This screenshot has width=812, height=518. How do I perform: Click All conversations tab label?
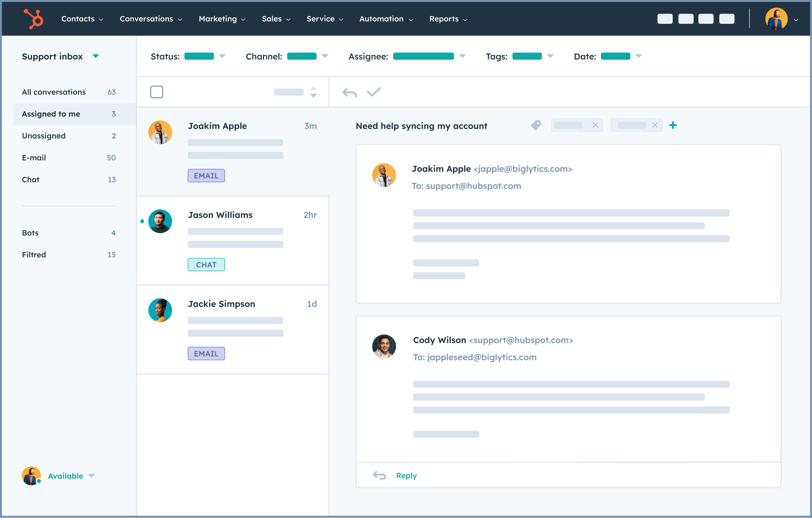(x=54, y=92)
